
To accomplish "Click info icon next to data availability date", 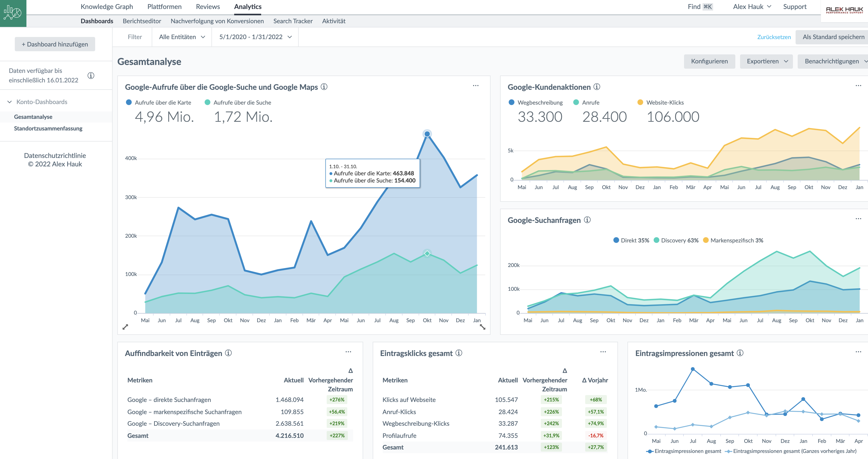I will 91,76.
